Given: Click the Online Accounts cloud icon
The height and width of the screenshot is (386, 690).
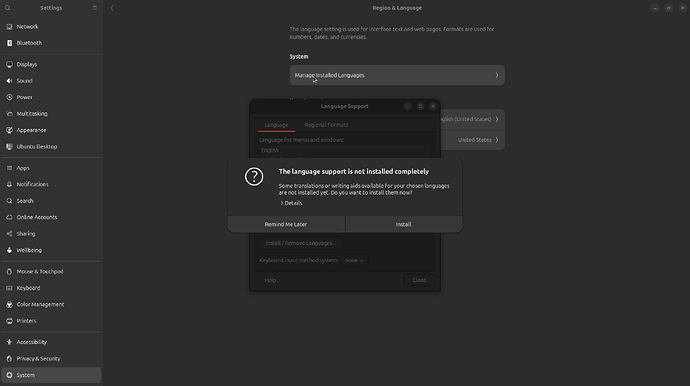Looking at the screenshot, I should tap(9, 217).
